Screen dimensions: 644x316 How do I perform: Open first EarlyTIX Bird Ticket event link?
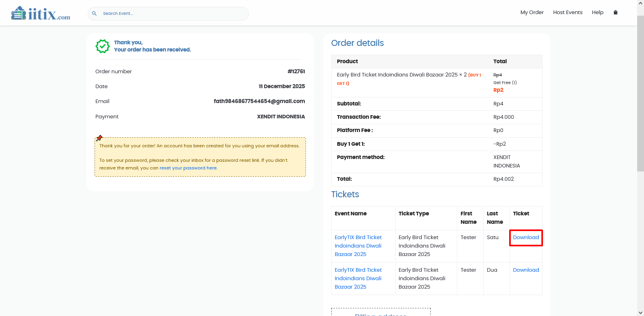pos(358,246)
